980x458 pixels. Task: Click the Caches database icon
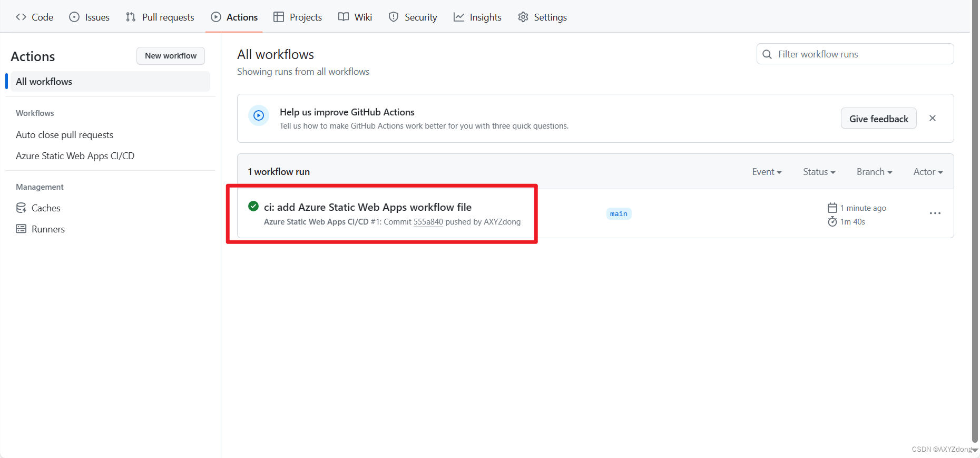(21, 208)
